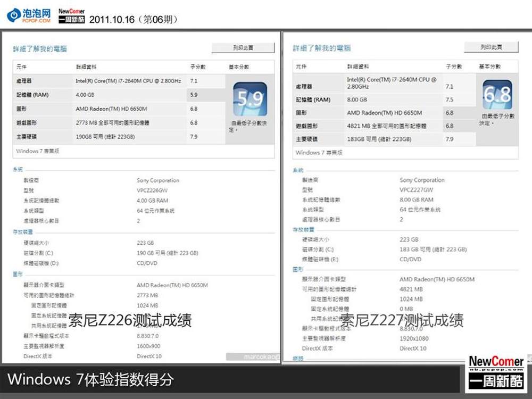
Task: Click Windows 7 專業版 below the 8.00 GB score table
Action: 319,153
